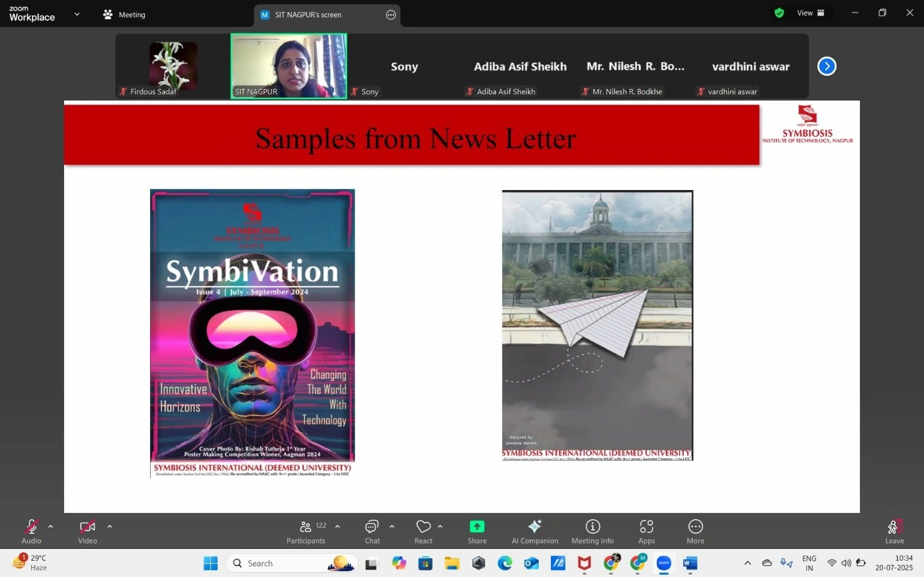Click the green Share screen icon
The height and width of the screenshot is (577, 924).
pos(477,527)
